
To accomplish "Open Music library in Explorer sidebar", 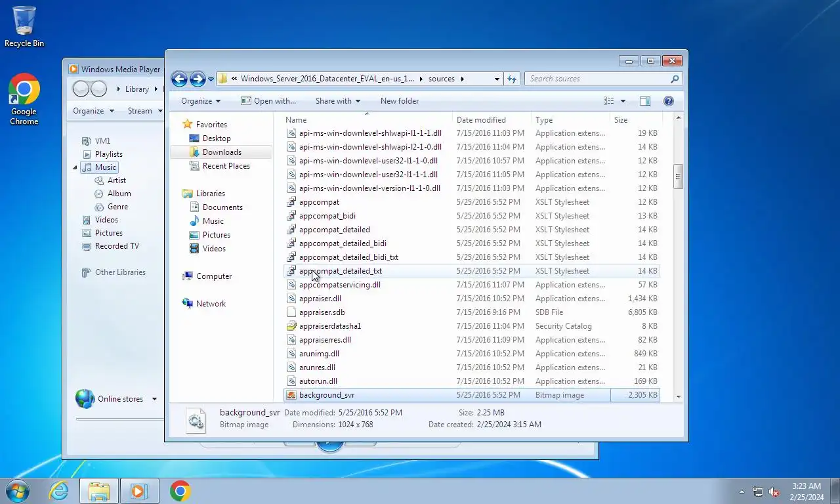I will (213, 221).
